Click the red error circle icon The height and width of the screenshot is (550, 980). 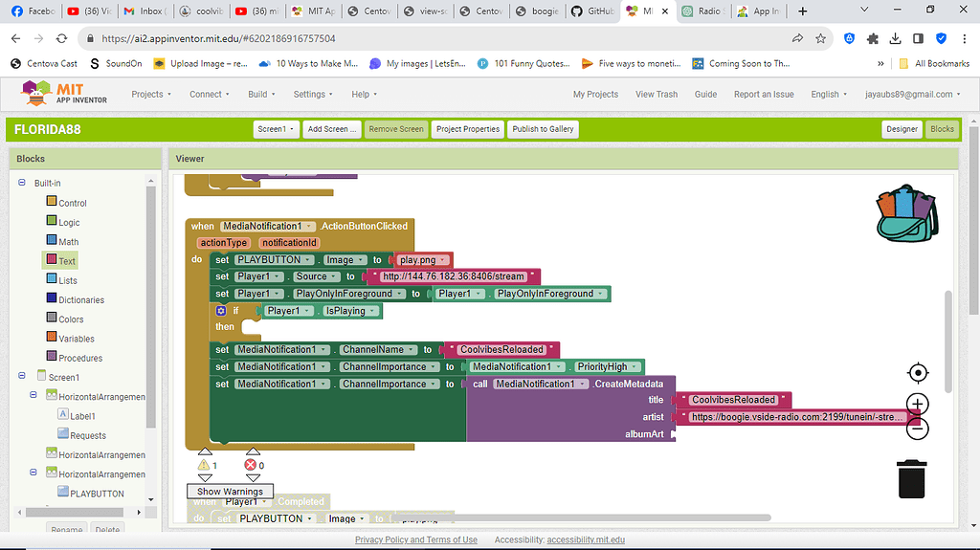pyautogui.click(x=251, y=465)
